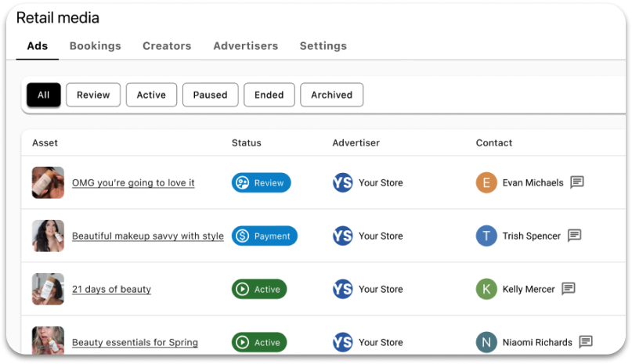Image resolution: width=632 pixels, height=364 pixels.
Task: Click Beautiful makeup savvy asset thumbnail
Action: pyautogui.click(x=48, y=236)
